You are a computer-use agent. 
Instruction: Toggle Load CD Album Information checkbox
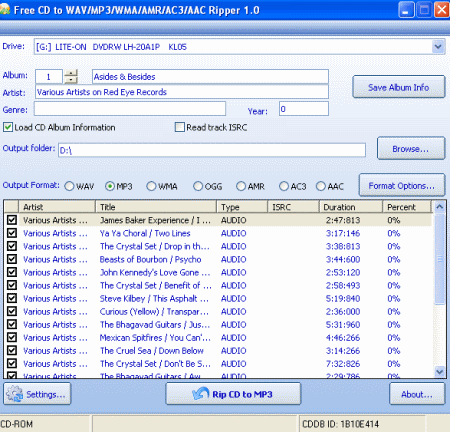(x=8, y=127)
